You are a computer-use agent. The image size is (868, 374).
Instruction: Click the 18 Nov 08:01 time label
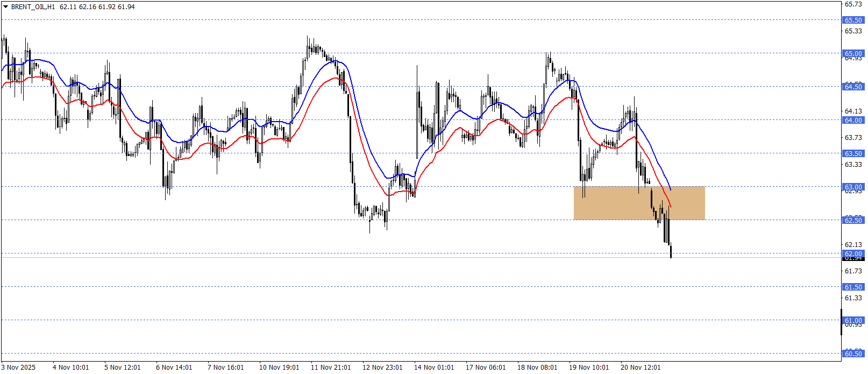[537, 368]
